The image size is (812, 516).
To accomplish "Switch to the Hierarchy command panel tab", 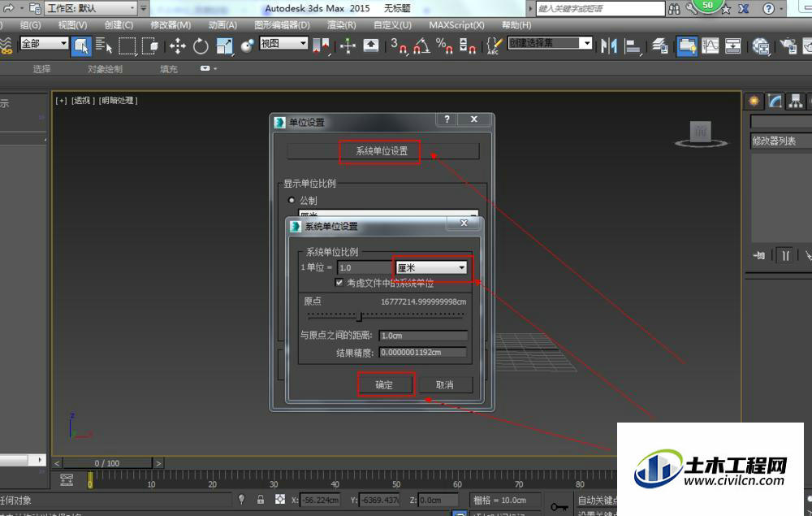I will [796, 101].
